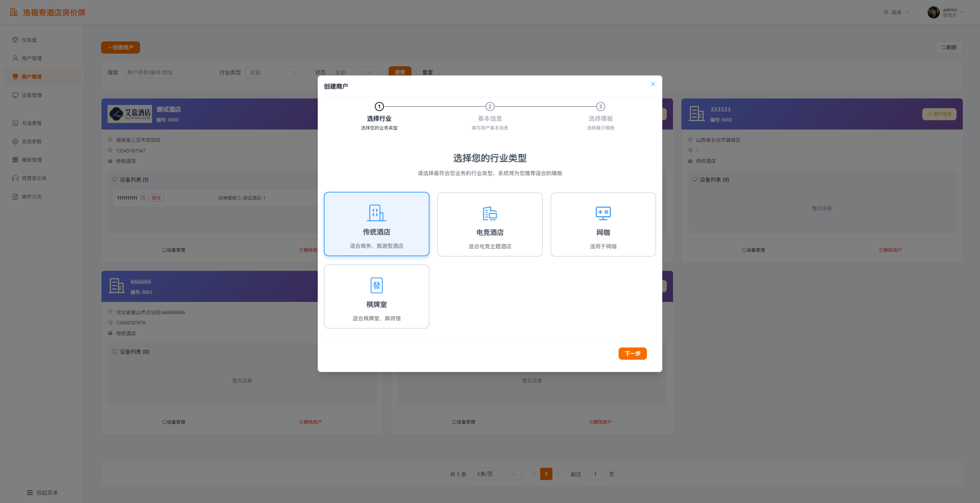Click the 浩视奇酒店房价牌 logo icon

(14, 12)
